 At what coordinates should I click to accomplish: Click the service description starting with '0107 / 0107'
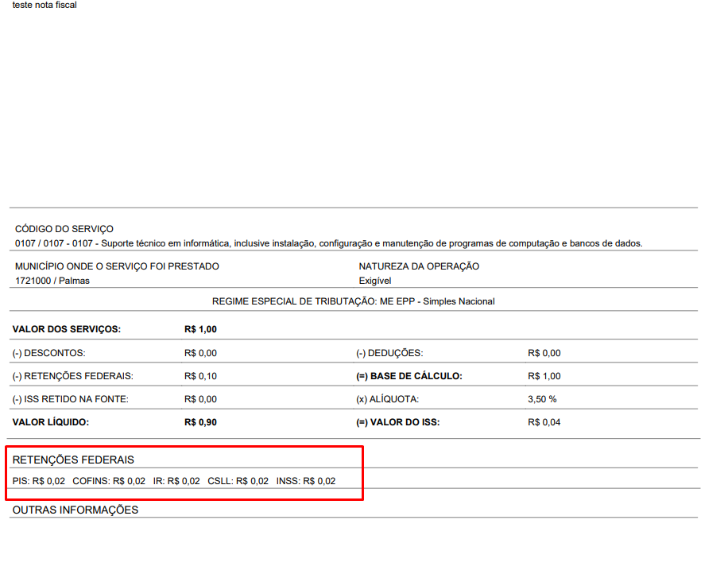[x=328, y=243]
